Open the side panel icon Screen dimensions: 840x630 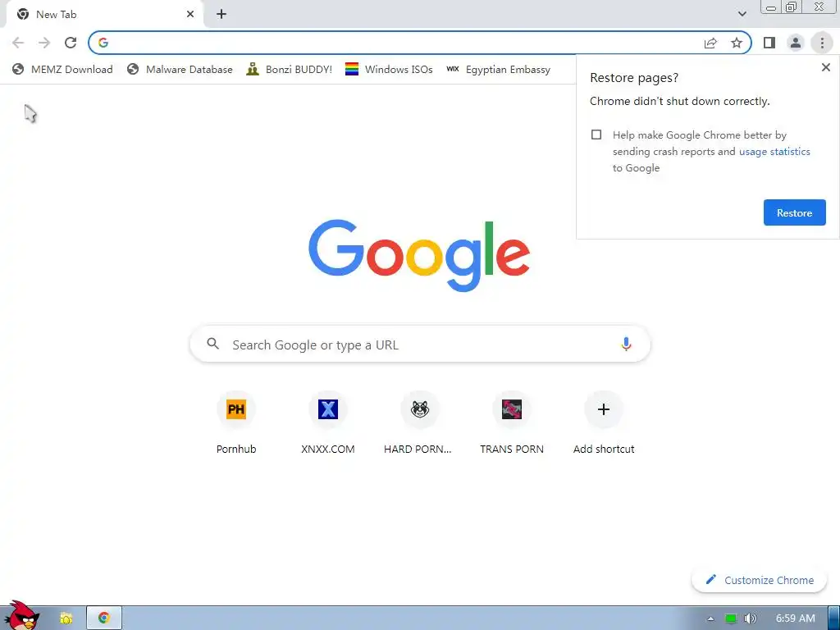769,43
